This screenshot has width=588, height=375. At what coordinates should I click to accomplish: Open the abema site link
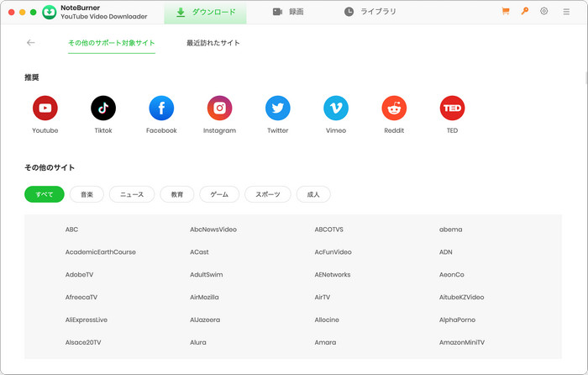pos(450,230)
